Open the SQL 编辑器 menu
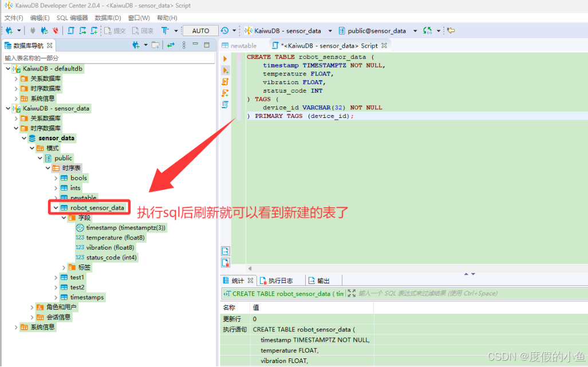Viewport: 588px width, 367px height. pyautogui.click(x=72, y=18)
